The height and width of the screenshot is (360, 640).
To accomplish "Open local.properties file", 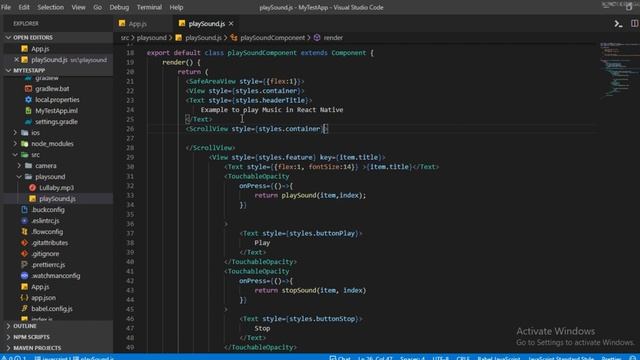I will tap(58, 100).
